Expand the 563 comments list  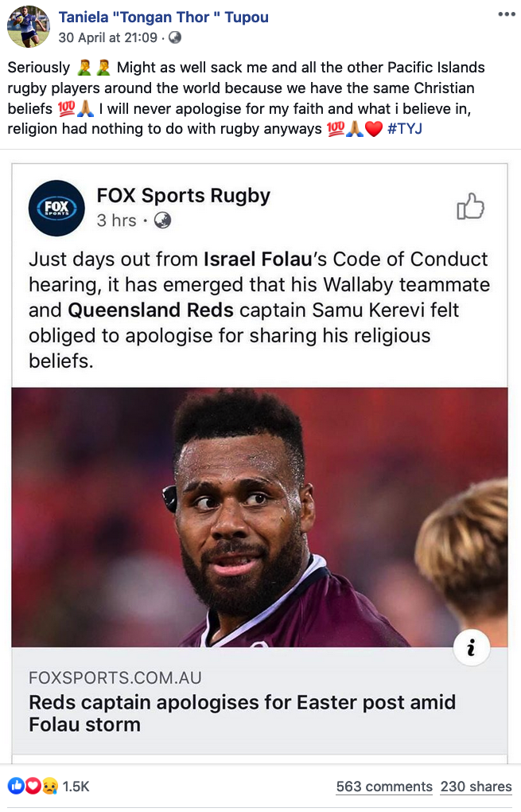click(384, 787)
